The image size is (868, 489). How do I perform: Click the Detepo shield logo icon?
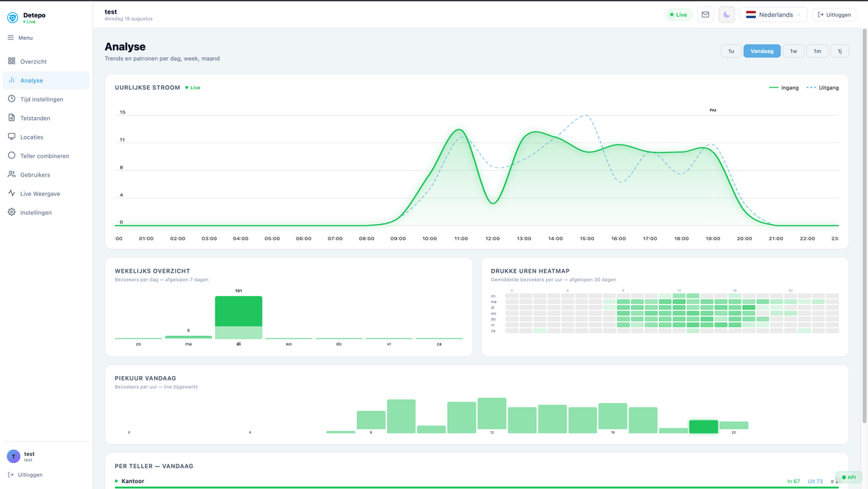13,18
